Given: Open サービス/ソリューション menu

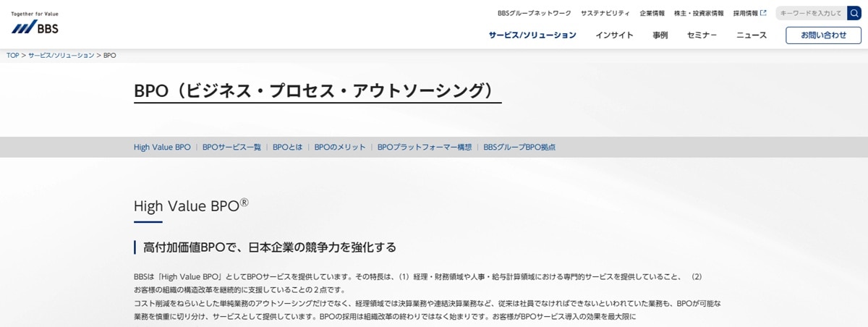Looking at the screenshot, I should coord(532,35).
